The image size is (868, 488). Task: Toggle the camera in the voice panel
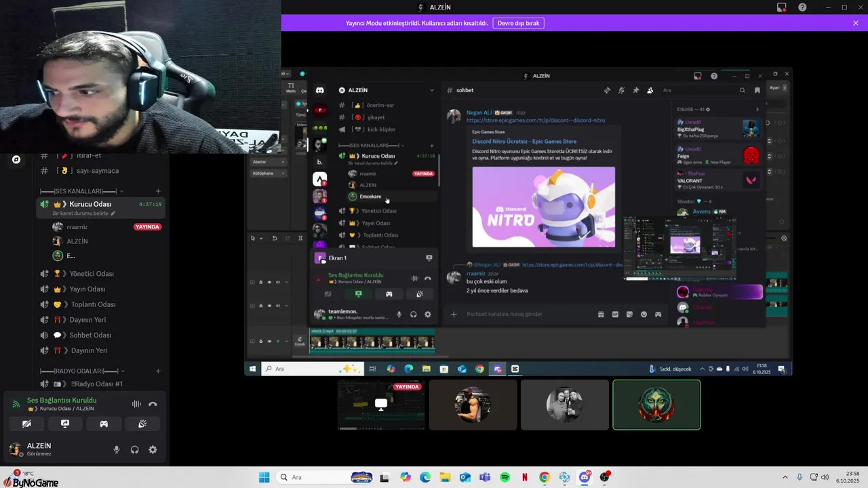[26, 424]
